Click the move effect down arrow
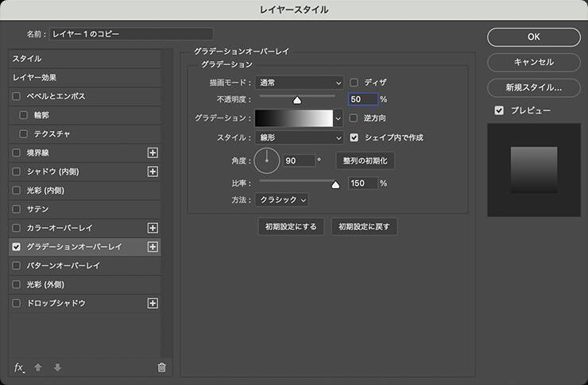Screen dimensions: 588x385 56,367
